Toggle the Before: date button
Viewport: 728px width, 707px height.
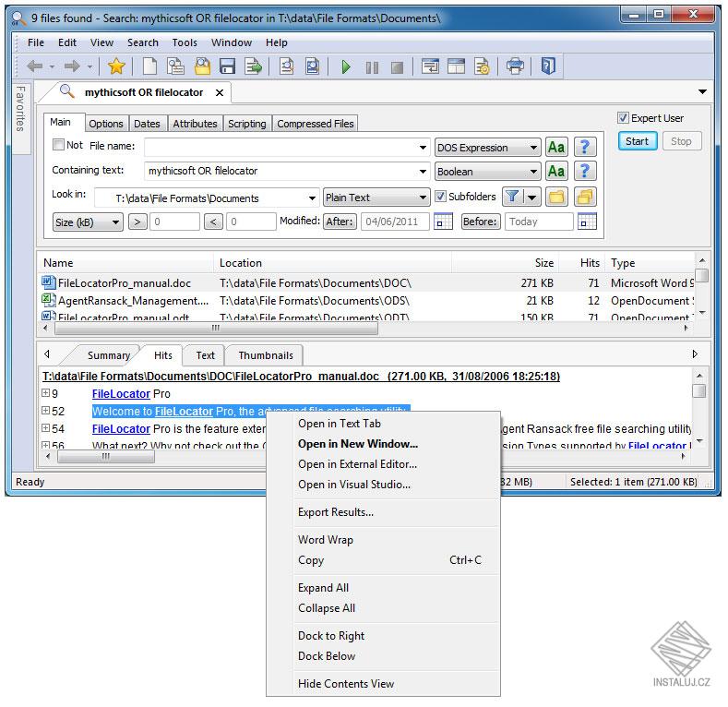[480, 222]
